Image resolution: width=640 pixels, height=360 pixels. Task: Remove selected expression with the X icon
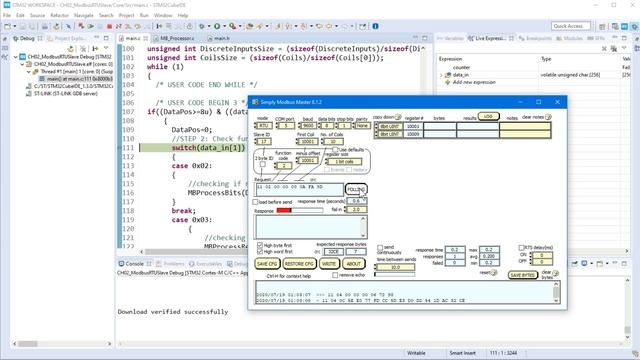tap(604, 49)
